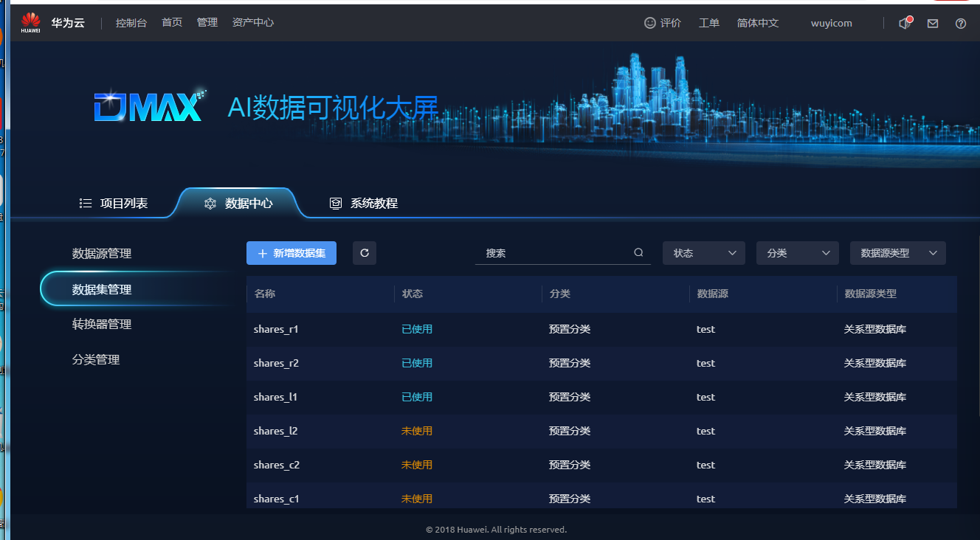The width and height of the screenshot is (980, 540).
Task: Click test data source of shares_c2
Action: (x=705, y=465)
